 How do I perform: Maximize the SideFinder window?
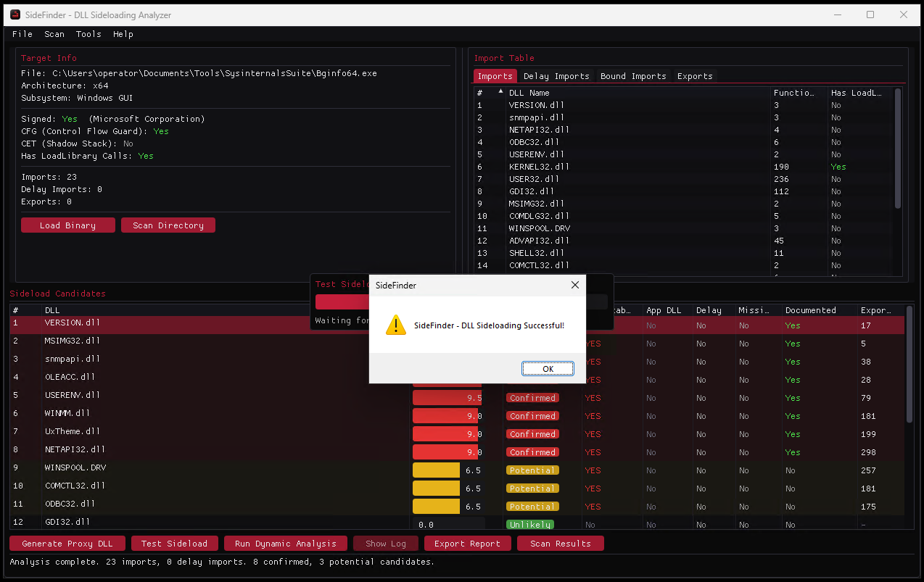coord(870,14)
